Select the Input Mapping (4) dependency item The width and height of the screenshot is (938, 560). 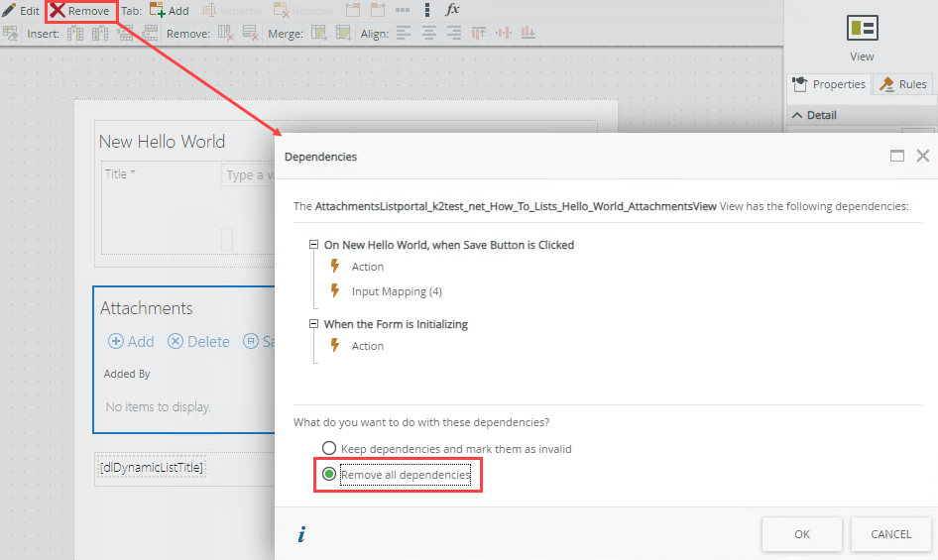(397, 291)
